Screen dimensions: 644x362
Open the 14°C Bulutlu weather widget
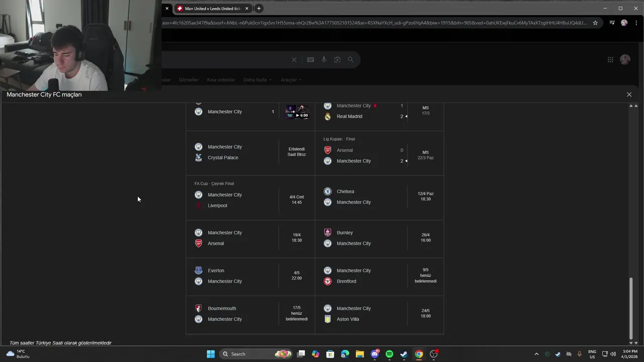click(18, 354)
